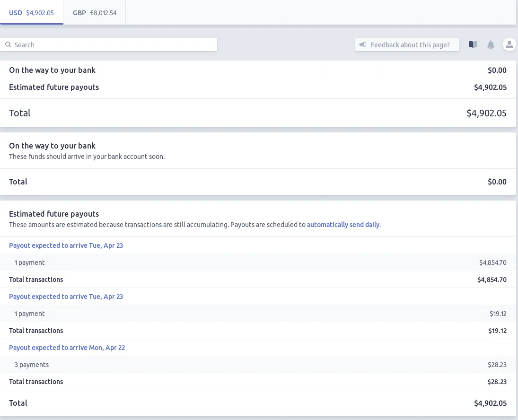This screenshot has height=420, width=518.
Task: Switch to the GBP £8,012.54 tab
Action: click(x=95, y=13)
